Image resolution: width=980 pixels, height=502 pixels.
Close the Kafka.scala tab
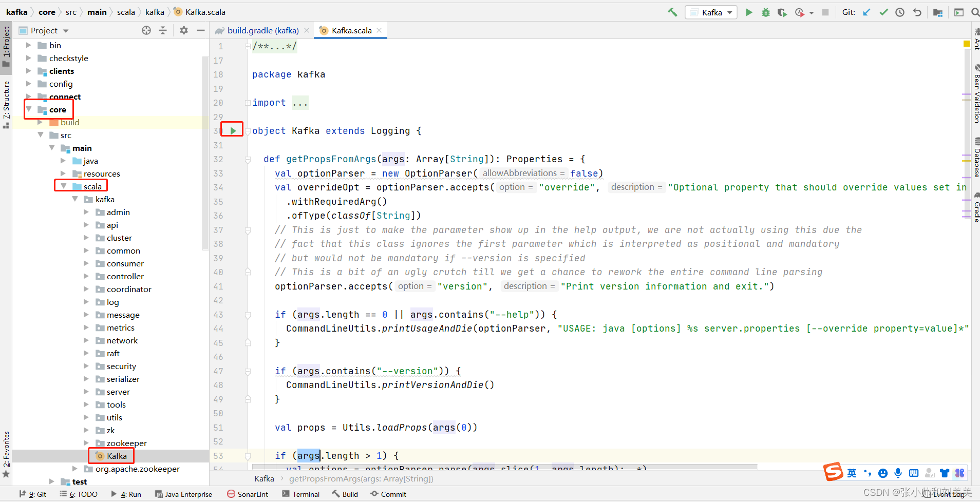click(x=379, y=30)
